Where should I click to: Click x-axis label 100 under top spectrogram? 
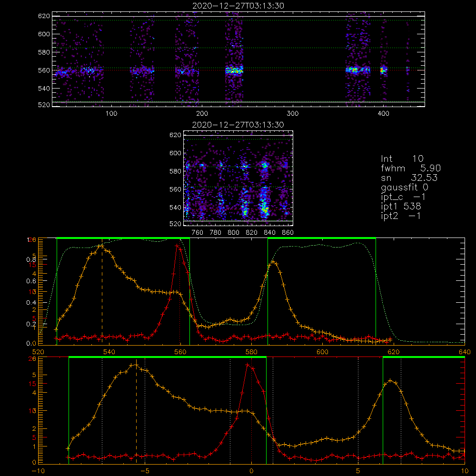coord(111,114)
